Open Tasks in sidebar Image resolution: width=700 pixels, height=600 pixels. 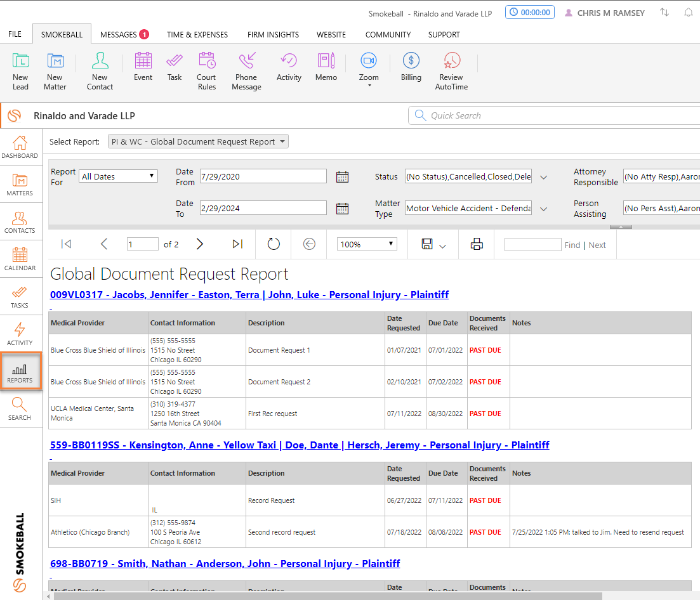pos(20,297)
